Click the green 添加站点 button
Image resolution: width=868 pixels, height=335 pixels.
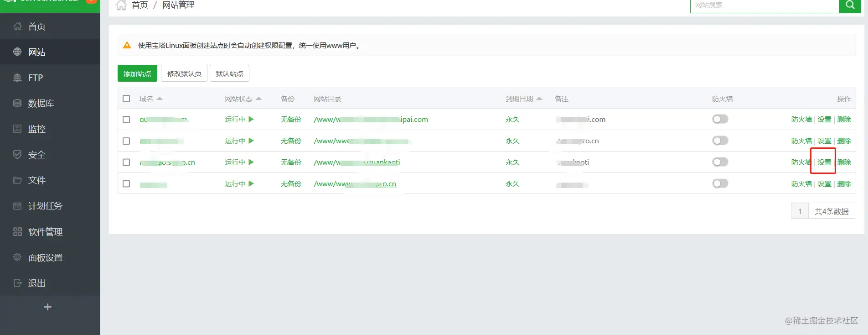[x=137, y=73]
